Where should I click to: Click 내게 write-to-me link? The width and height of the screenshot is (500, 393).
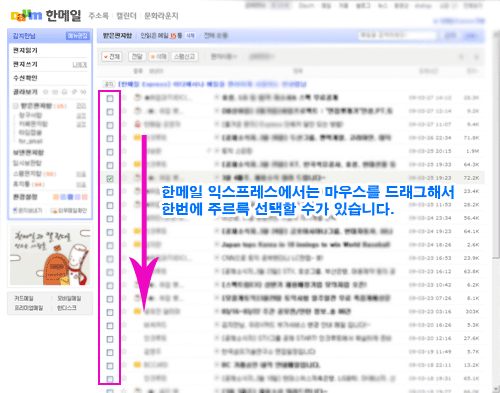tap(80, 65)
